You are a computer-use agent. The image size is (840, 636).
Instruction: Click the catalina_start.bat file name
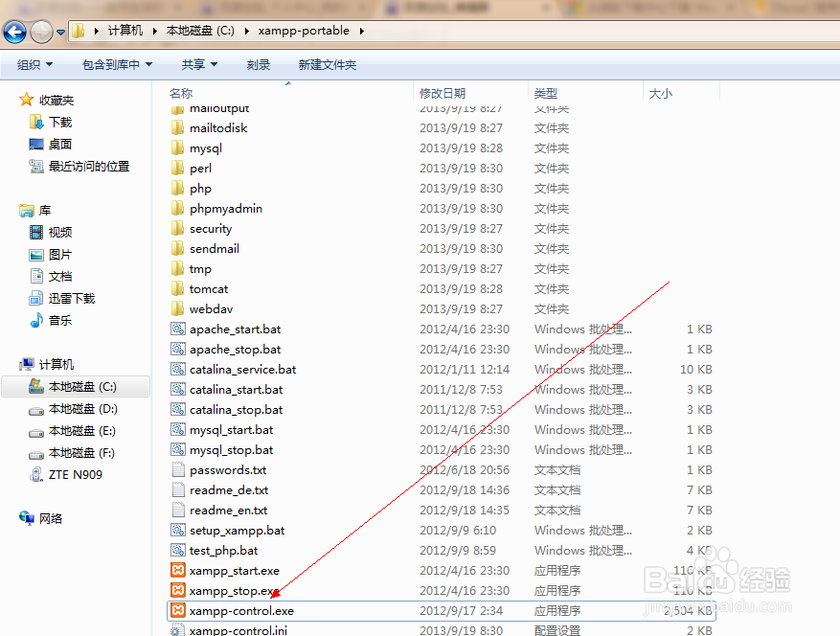click(237, 390)
